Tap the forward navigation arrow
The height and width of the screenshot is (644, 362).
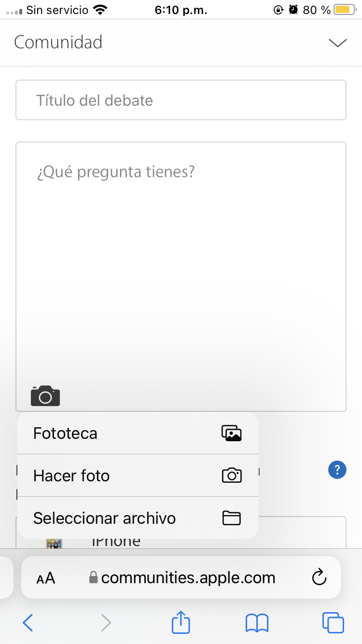tap(106, 623)
